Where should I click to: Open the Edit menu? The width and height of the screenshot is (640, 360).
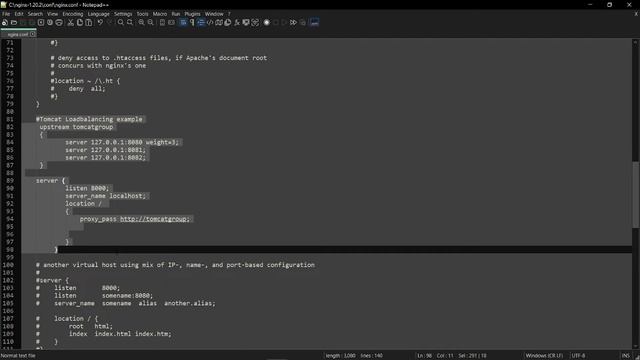pyautogui.click(x=19, y=14)
